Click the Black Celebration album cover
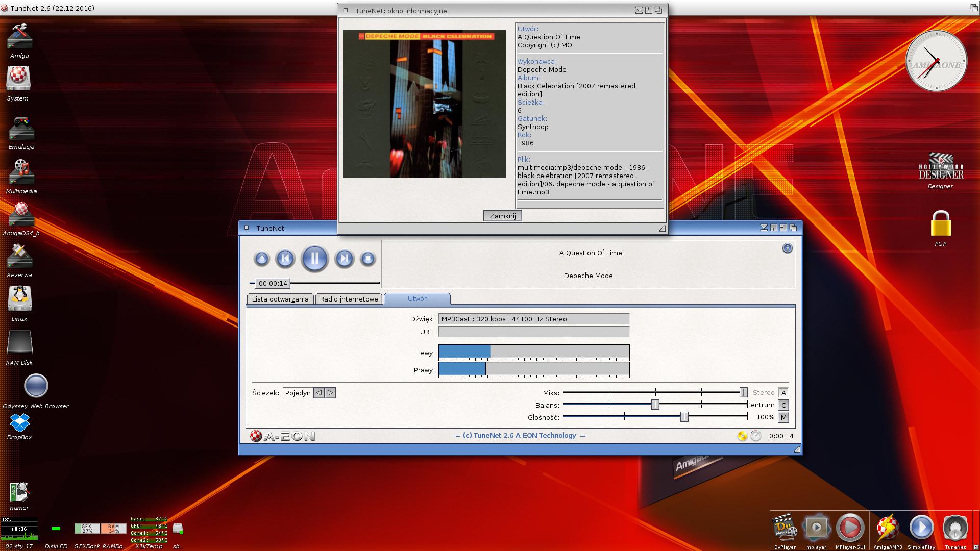 pos(425,104)
